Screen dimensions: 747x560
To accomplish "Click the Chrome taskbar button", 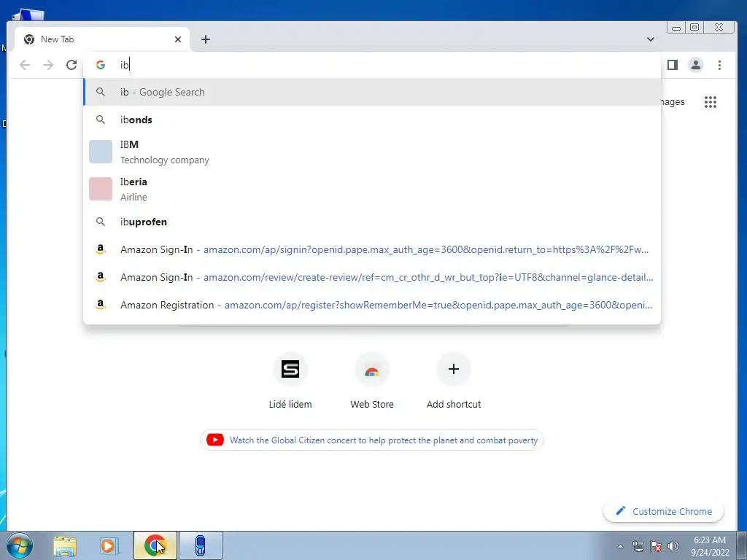I will click(x=155, y=545).
